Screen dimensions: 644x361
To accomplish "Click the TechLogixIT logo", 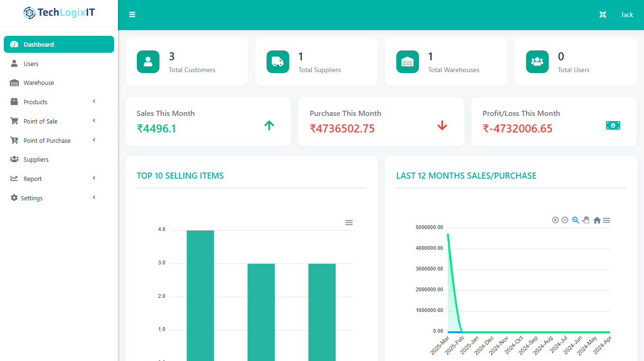I will (59, 13).
